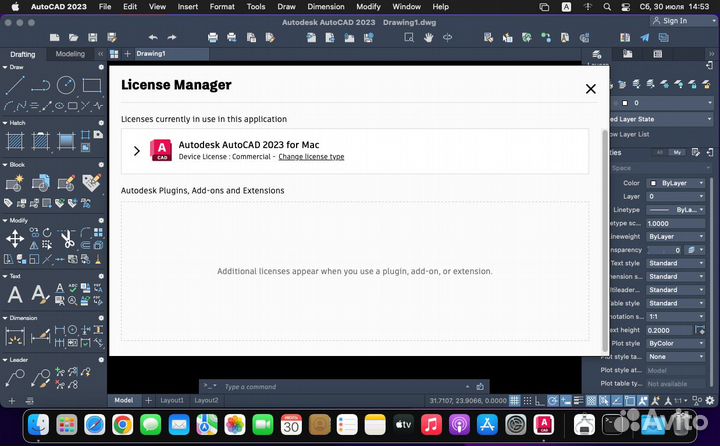Click the Move tool in Modify panel

coord(16,238)
